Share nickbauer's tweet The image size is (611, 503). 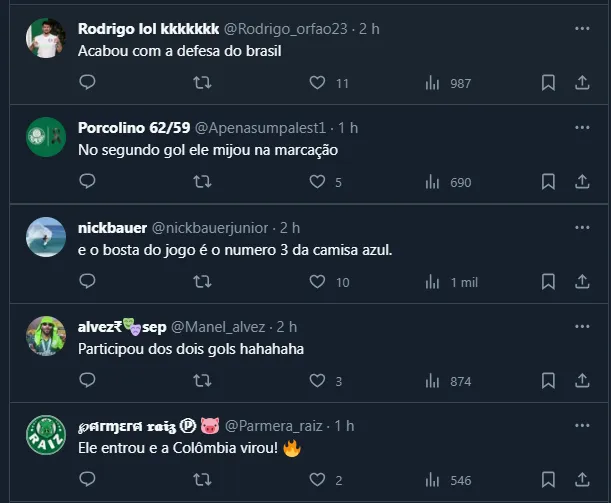pos(582,282)
